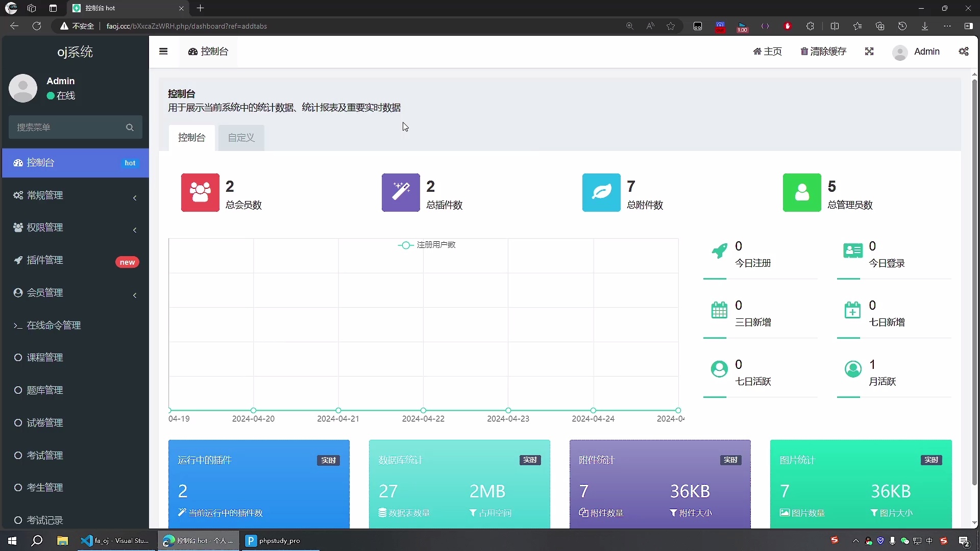Click the user circle icon for 七日活跃
The height and width of the screenshot is (551, 980).
(x=719, y=369)
